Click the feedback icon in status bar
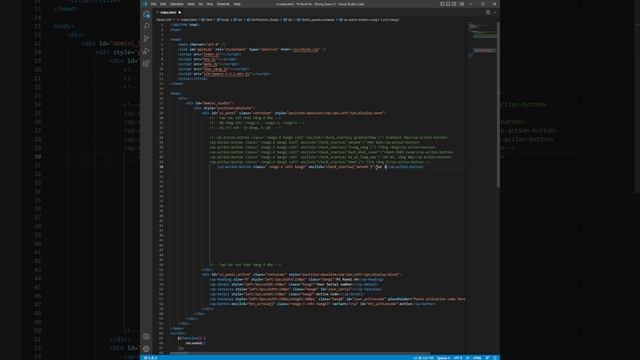 click(x=487, y=358)
